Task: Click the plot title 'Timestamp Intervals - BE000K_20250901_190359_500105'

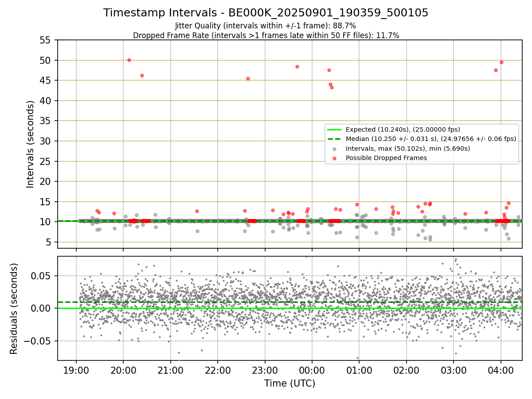Action: (x=266, y=13)
